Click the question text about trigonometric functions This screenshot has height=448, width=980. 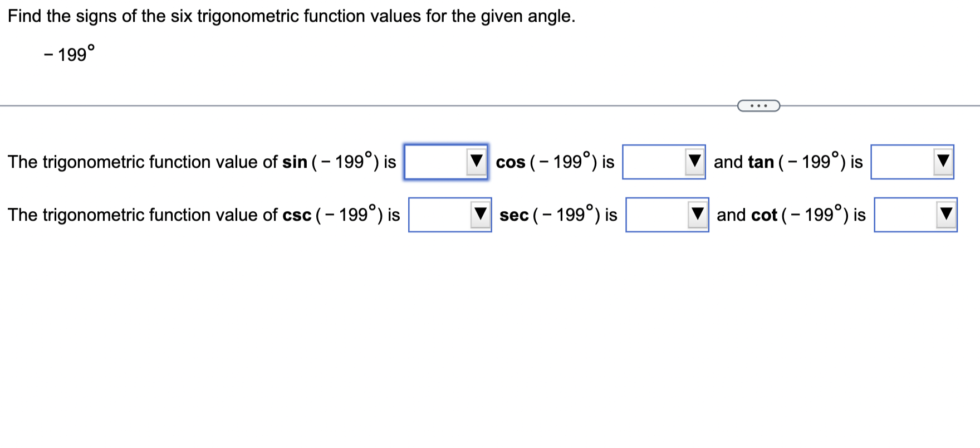point(290,16)
